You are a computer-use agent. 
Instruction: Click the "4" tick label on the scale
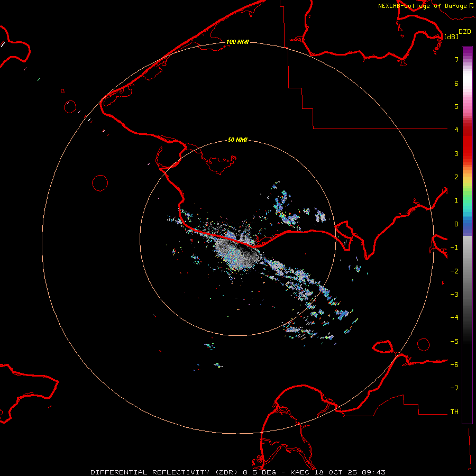coord(456,130)
